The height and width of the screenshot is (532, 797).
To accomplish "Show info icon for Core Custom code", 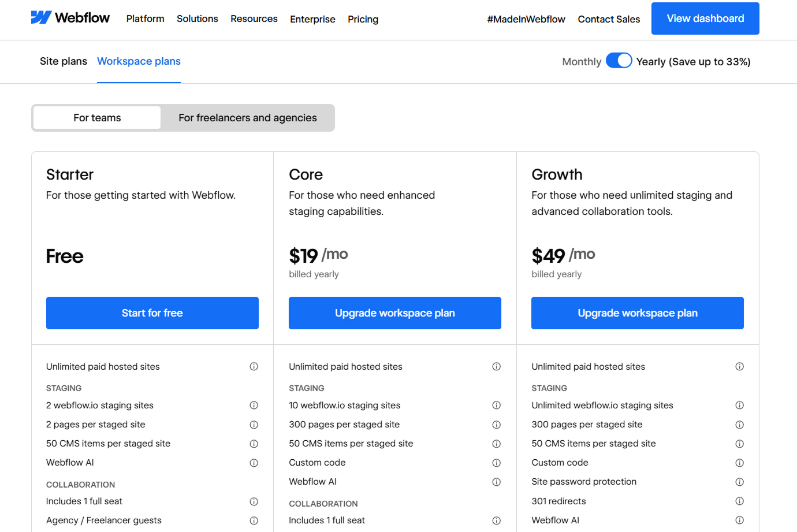I will [x=496, y=463].
